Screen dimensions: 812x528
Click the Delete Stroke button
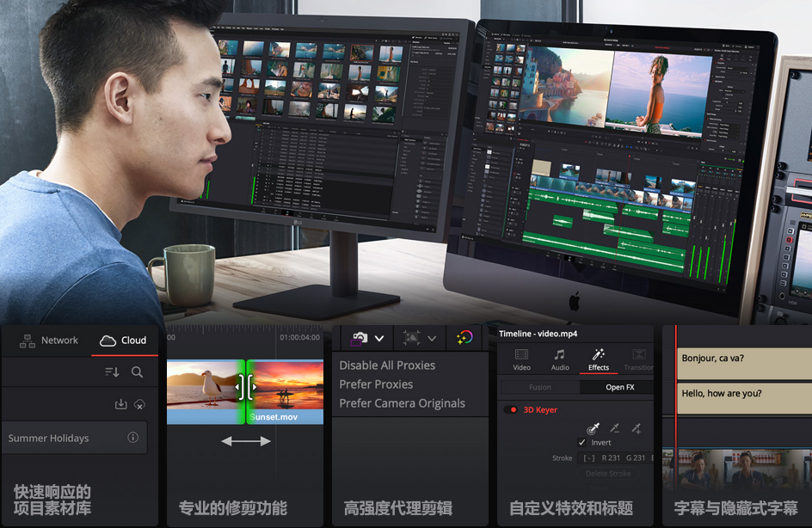click(x=607, y=474)
